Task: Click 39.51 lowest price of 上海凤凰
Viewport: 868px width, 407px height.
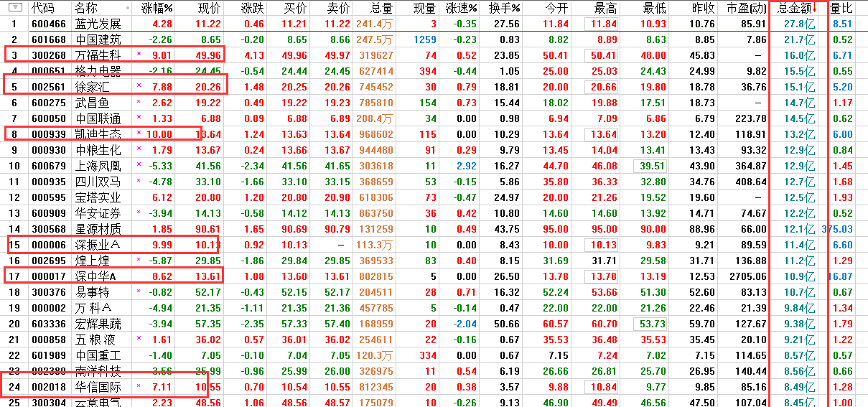Action: (x=653, y=166)
